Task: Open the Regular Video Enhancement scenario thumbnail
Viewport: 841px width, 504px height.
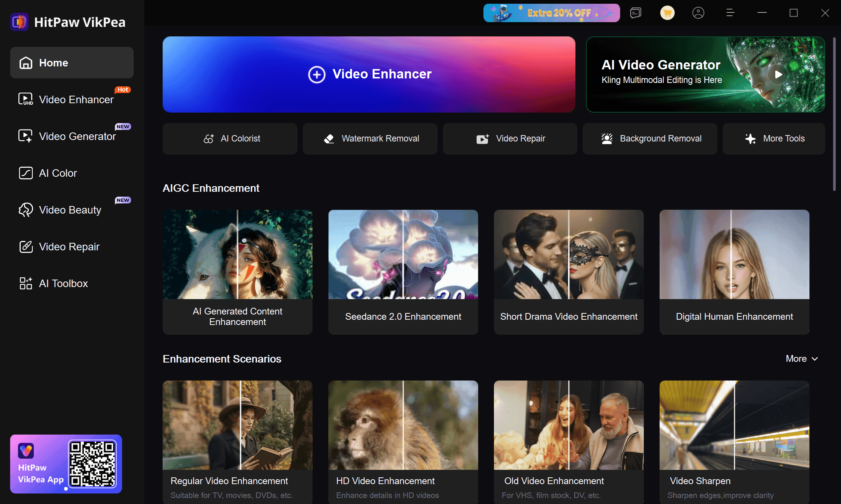Action: click(x=237, y=425)
